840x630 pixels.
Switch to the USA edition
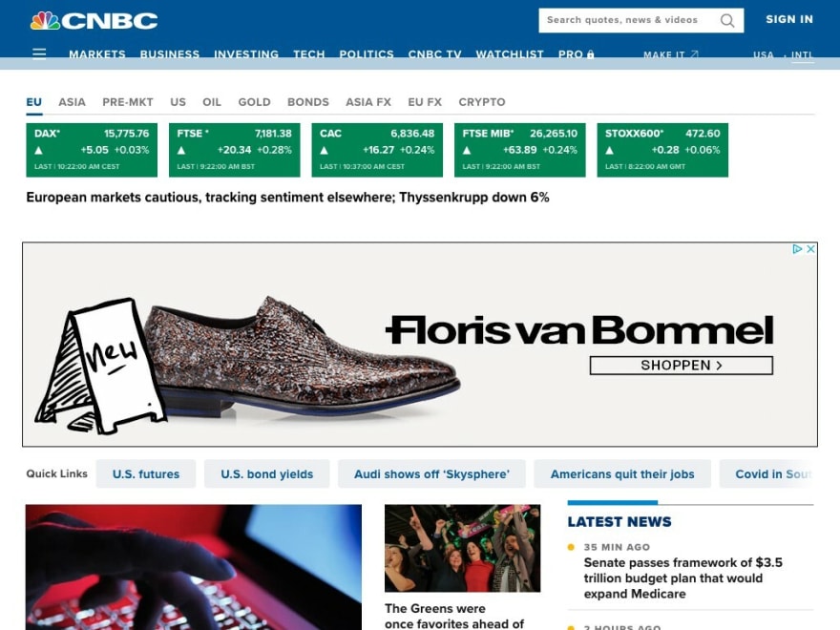point(764,54)
